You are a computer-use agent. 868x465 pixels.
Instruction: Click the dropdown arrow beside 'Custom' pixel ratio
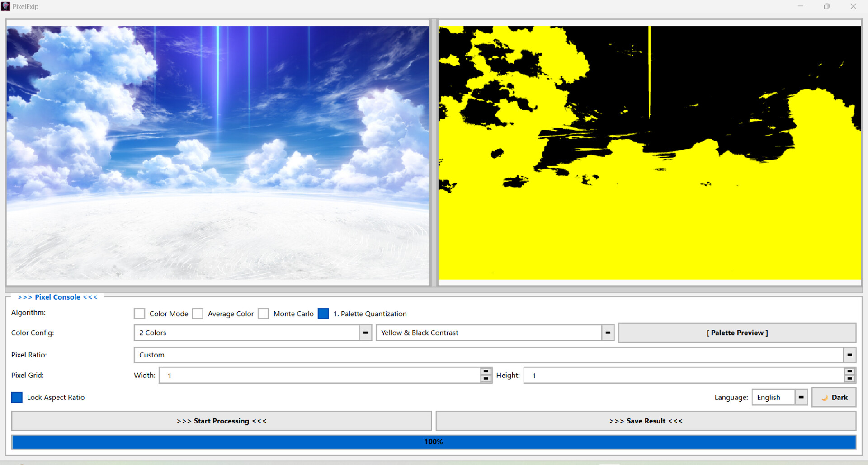pyautogui.click(x=849, y=355)
